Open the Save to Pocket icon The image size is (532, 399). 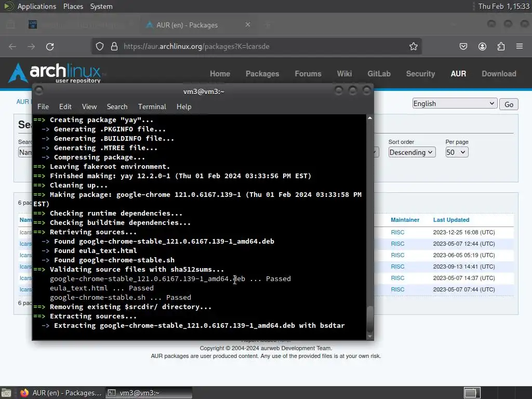pyautogui.click(x=463, y=46)
